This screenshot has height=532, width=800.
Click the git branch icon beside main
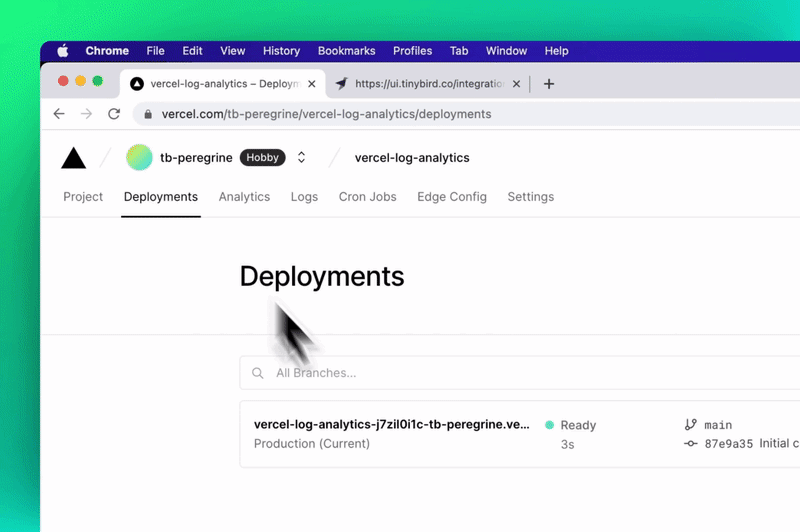click(x=690, y=425)
